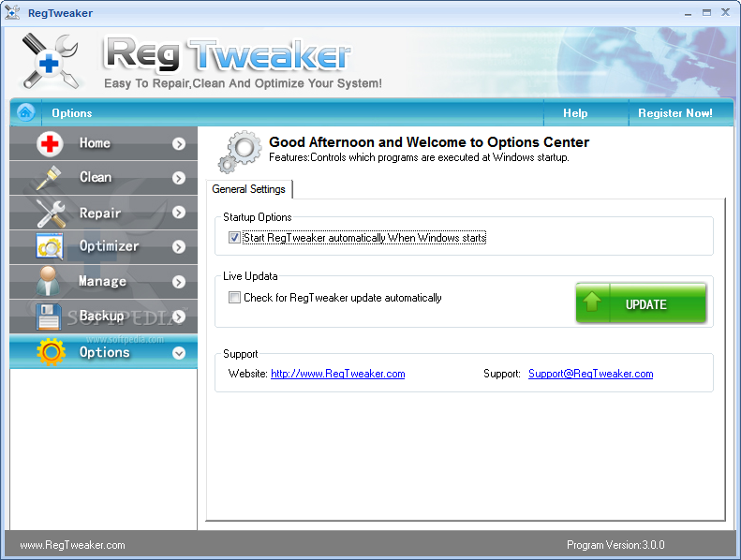Click the Support group label
Screen dimensions: 741x560
pyautogui.click(x=241, y=354)
